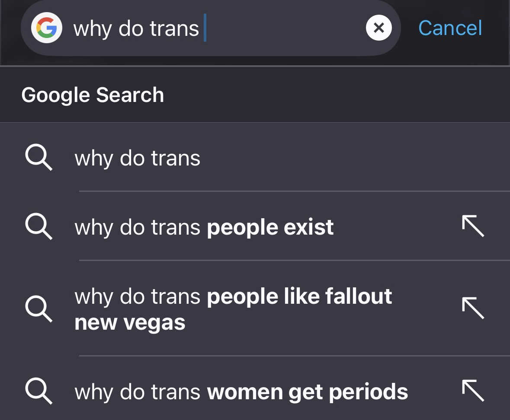The height and width of the screenshot is (420, 510).
Task: Clear the search text with X button
Action: coord(378,28)
